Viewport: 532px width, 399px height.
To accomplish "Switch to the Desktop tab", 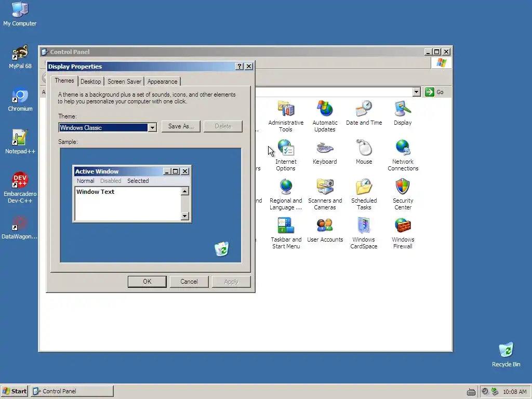I will 90,82.
